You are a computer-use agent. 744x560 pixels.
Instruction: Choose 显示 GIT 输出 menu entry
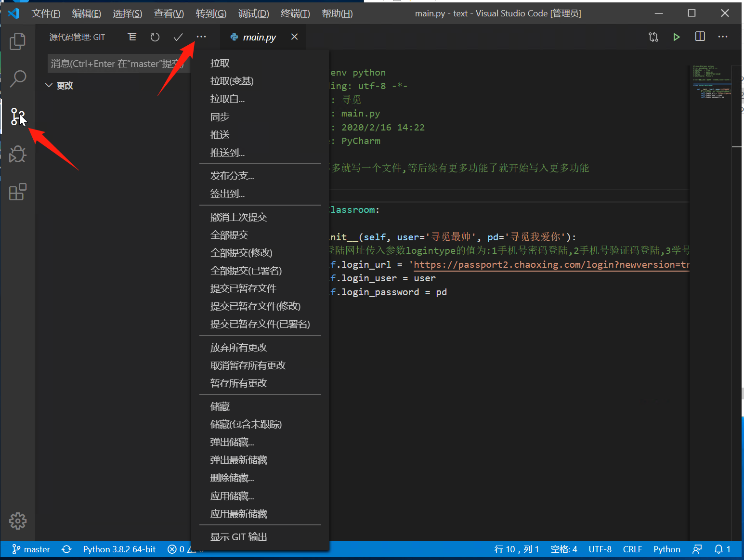(260, 537)
